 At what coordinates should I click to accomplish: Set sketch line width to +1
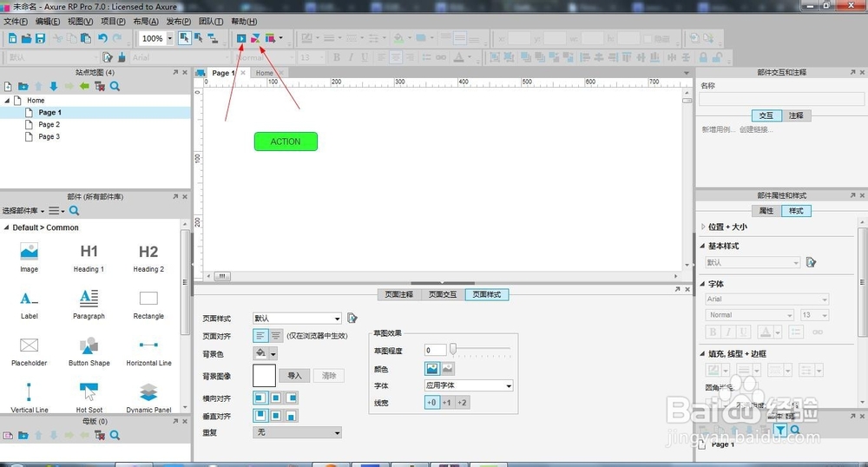tap(447, 402)
